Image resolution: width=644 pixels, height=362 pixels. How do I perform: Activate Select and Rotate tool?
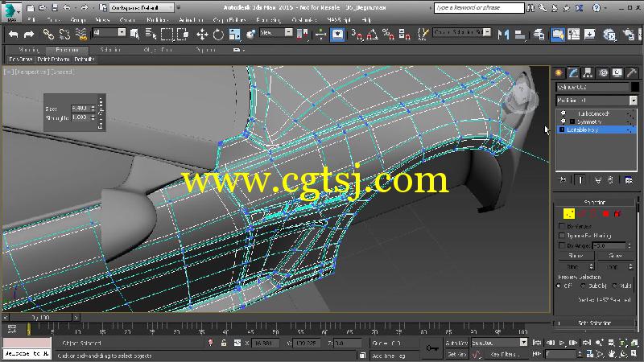tap(218, 35)
